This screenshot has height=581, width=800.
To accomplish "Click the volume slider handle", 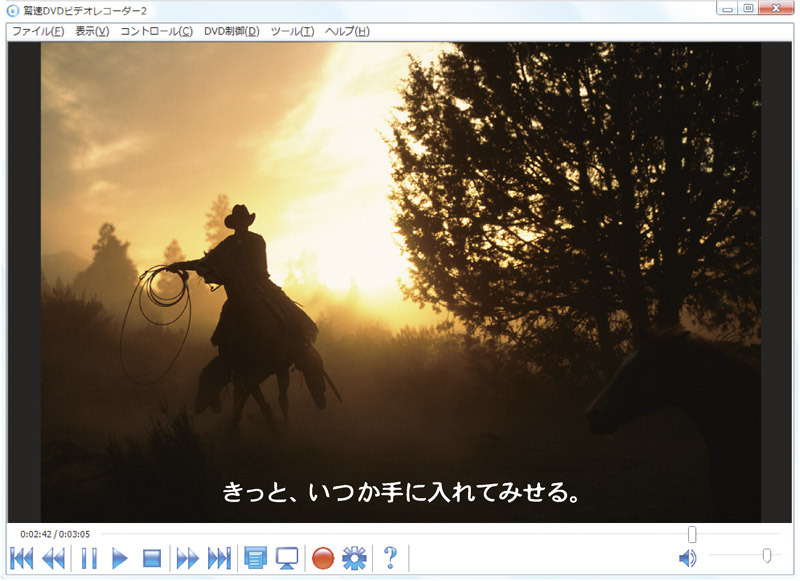I will (x=766, y=555).
